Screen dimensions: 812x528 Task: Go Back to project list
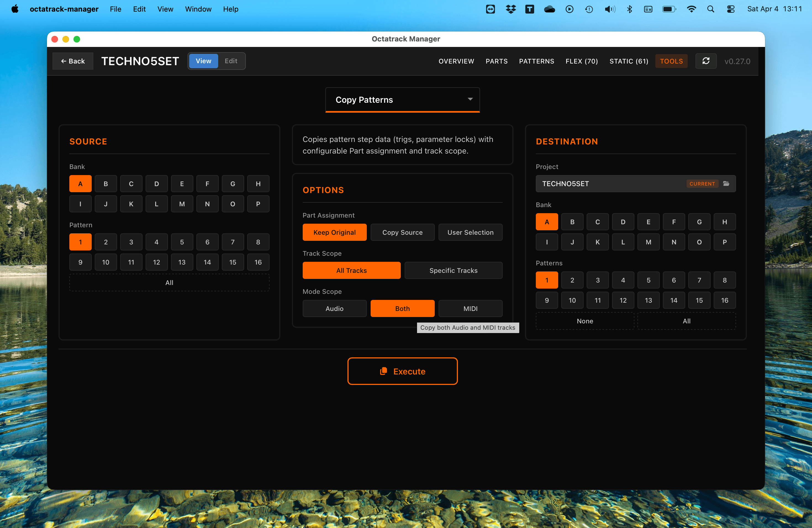click(x=73, y=61)
